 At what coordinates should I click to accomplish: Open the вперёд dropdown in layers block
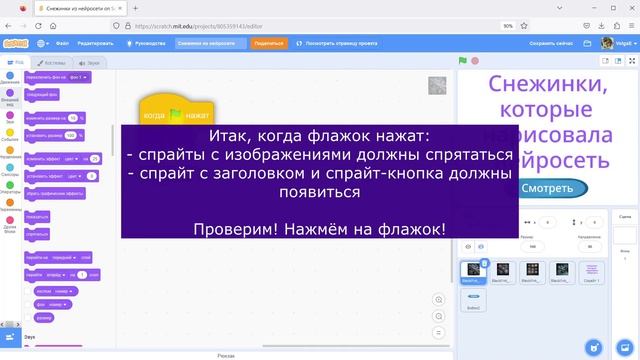[56, 275]
